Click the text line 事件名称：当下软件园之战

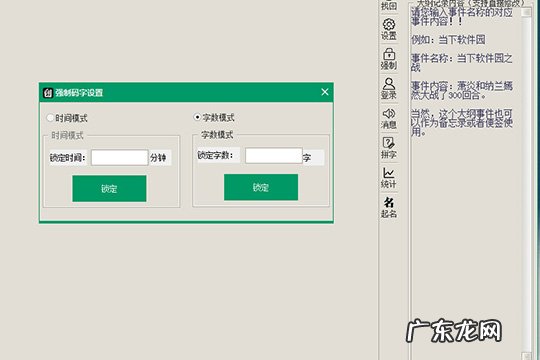point(461,63)
